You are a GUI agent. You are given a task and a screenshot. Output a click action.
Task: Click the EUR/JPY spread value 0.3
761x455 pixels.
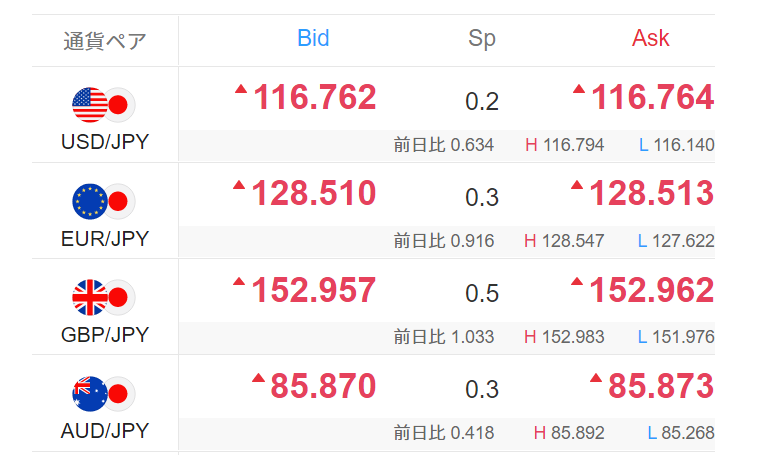coord(482,197)
